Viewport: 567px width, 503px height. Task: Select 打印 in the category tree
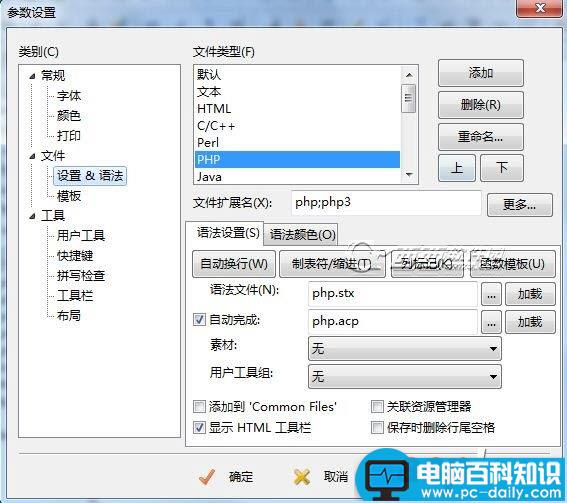click(69, 136)
